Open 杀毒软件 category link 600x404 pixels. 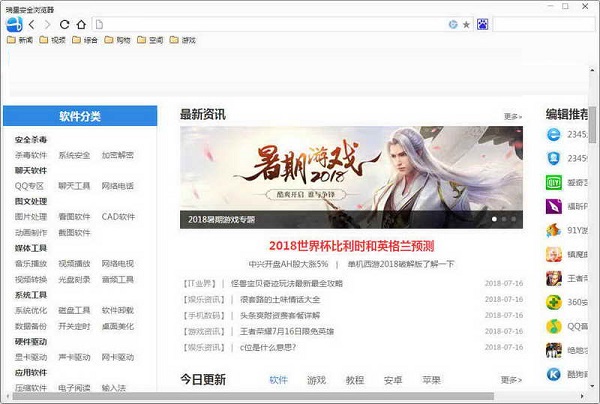pyautogui.click(x=30, y=155)
